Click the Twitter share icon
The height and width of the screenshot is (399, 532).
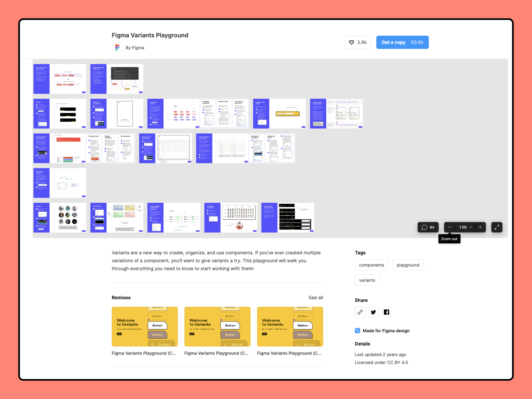[373, 312]
